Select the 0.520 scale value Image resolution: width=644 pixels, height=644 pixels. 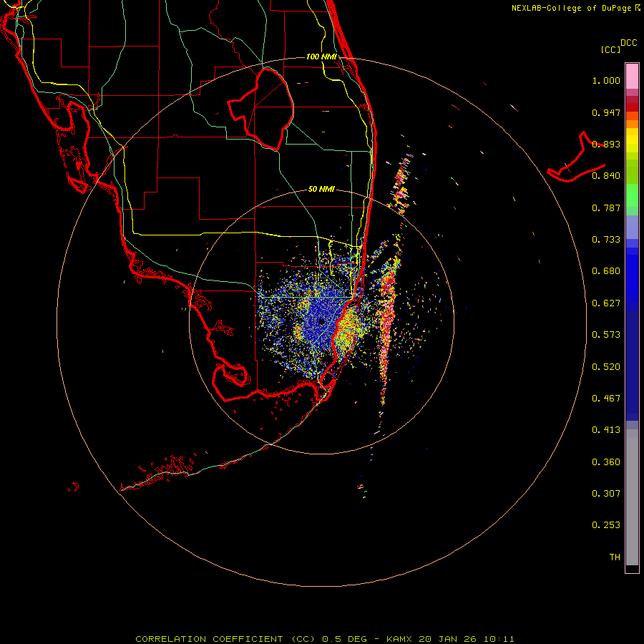[606, 367]
